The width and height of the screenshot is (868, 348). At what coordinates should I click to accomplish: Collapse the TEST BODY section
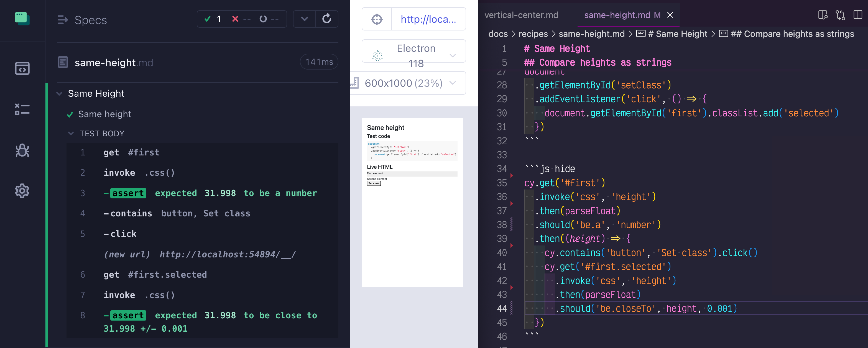(71, 134)
